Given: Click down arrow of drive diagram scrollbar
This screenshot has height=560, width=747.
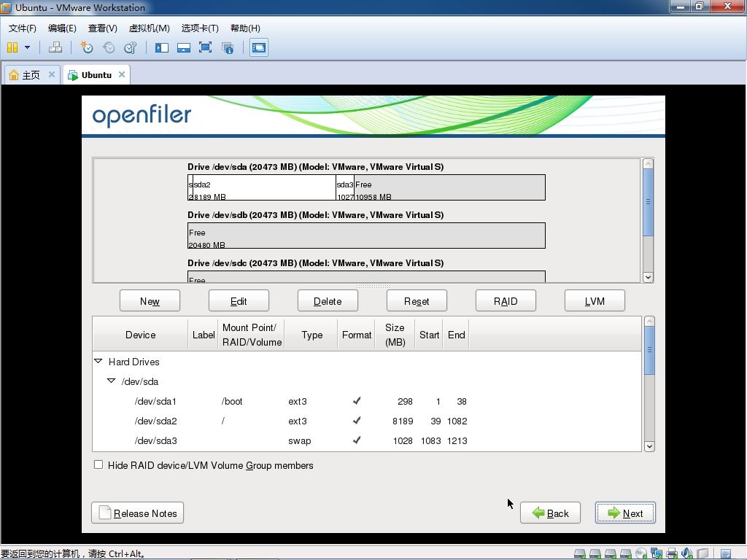Looking at the screenshot, I should click(648, 277).
